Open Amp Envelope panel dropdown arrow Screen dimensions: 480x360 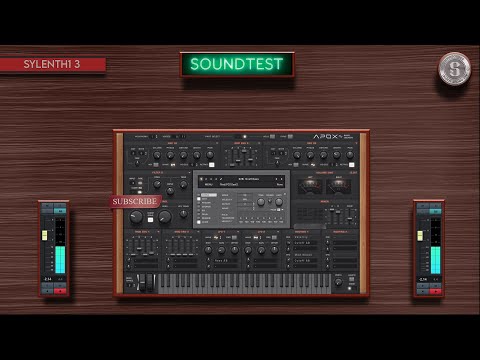(259, 143)
